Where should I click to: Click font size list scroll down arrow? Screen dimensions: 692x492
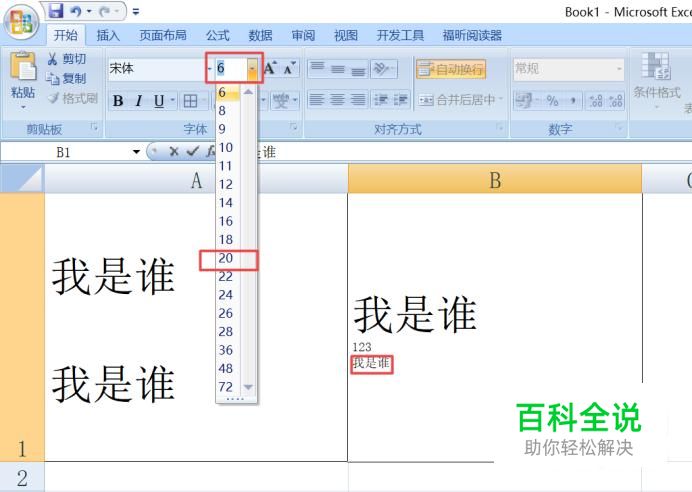coord(248,387)
